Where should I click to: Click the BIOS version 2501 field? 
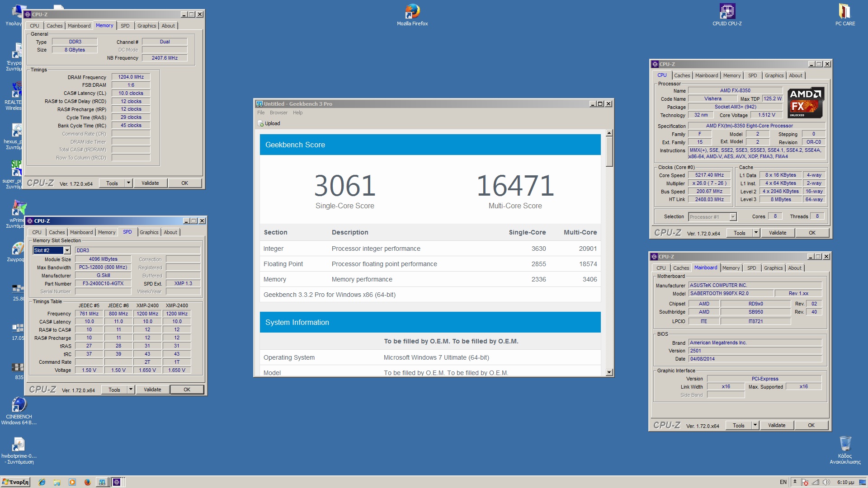[x=755, y=351]
